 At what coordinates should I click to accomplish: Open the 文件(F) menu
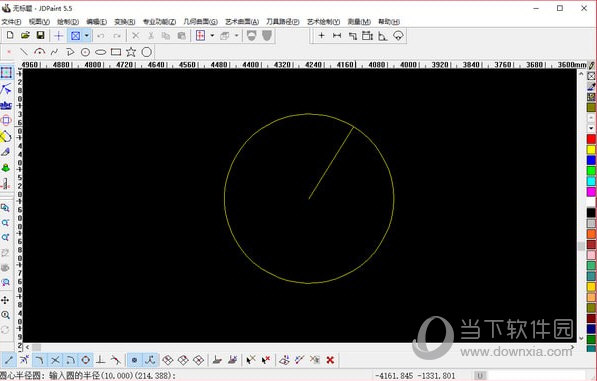11,22
